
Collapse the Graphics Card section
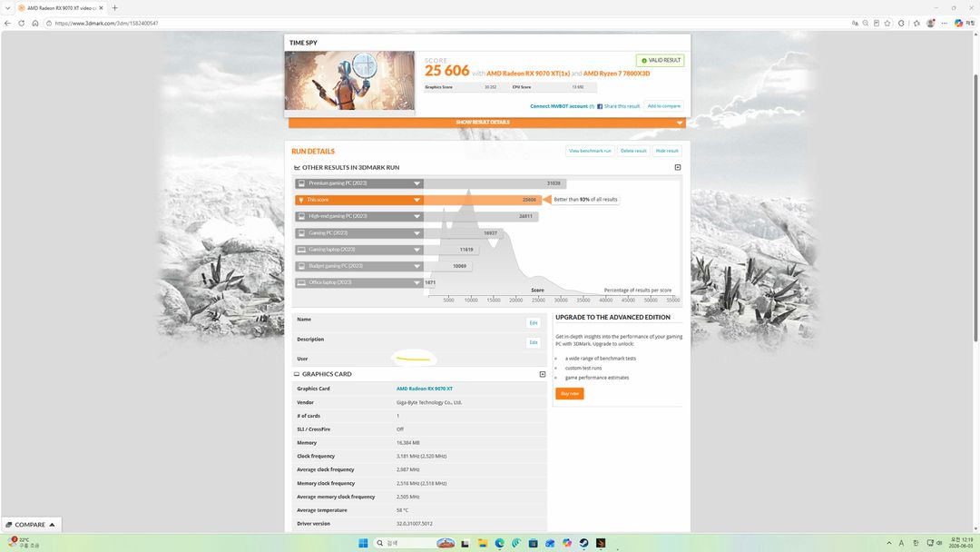pyautogui.click(x=543, y=374)
